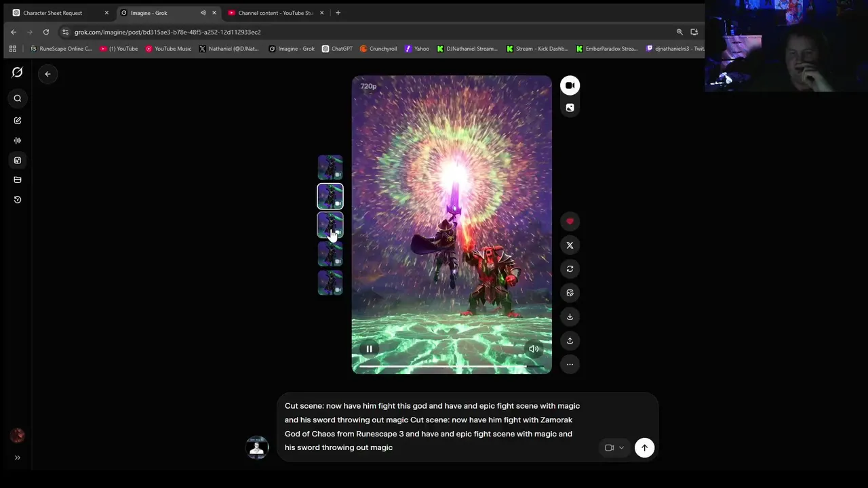View site information icon in address bar
868x488 pixels.
pyautogui.click(x=64, y=32)
